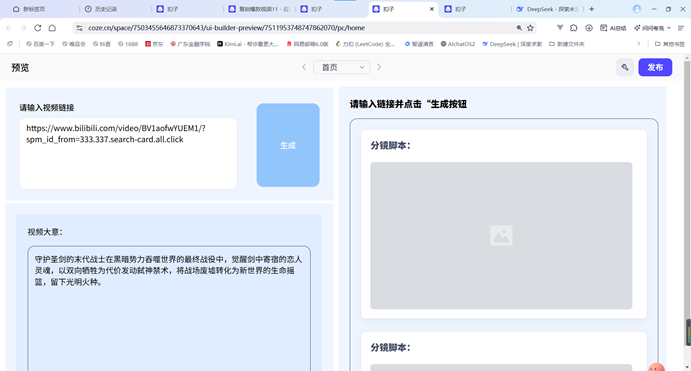
Task: Open the AIchatOS2 bookmark
Action: pos(458,44)
